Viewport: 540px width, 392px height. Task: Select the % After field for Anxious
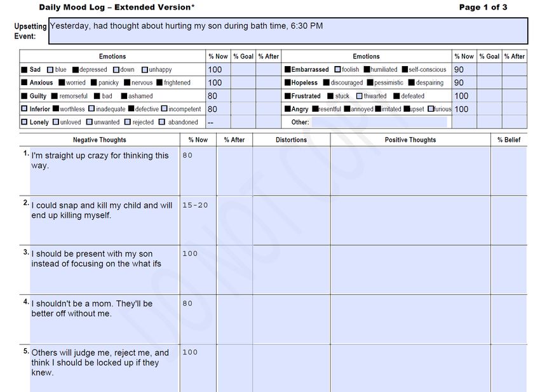[x=269, y=83]
